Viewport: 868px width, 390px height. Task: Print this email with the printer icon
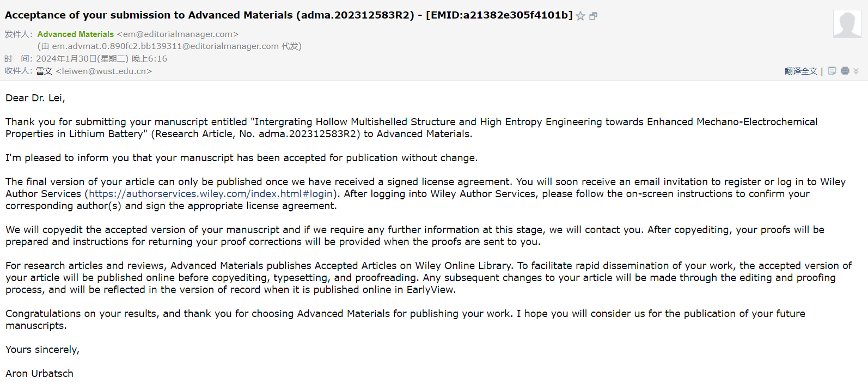coord(845,71)
